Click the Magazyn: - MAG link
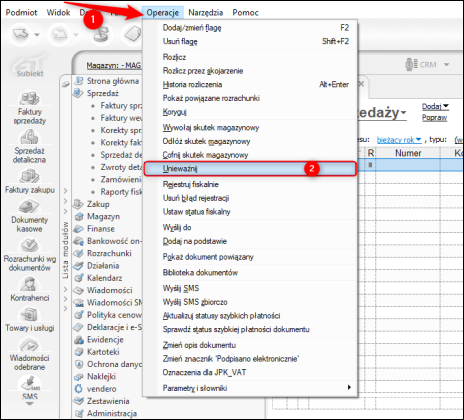The image size is (464, 420). 114,65
